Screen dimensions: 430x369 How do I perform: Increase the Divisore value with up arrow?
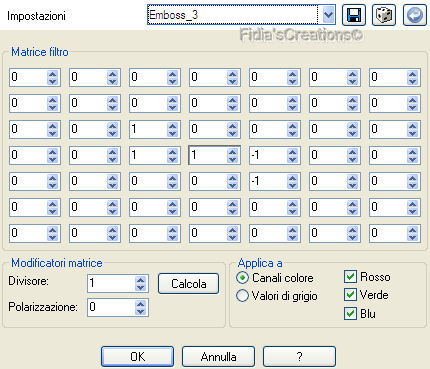point(141,280)
